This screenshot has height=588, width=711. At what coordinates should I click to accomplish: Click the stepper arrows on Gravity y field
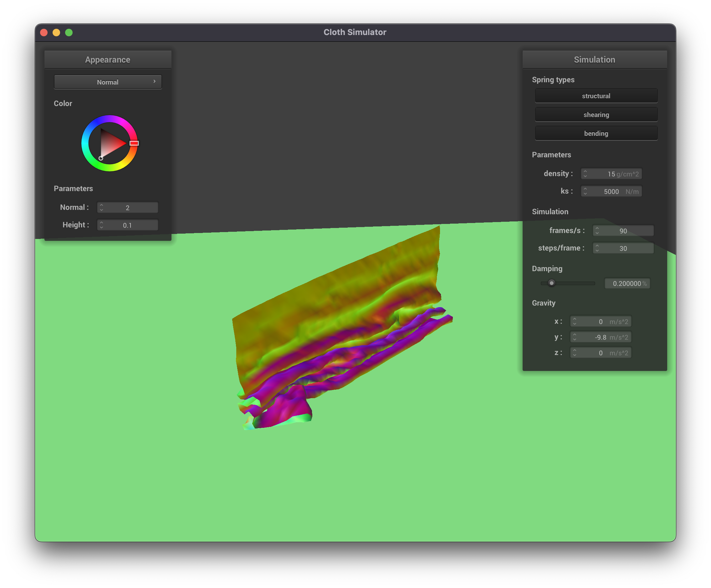tap(575, 337)
